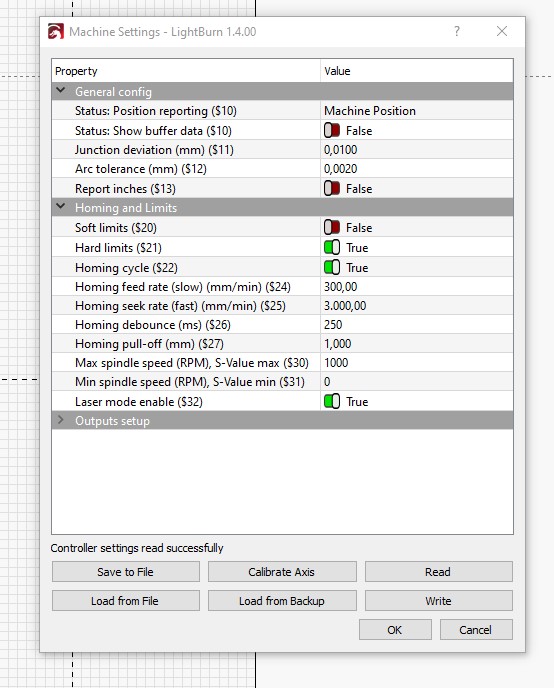This screenshot has height=688, width=554.
Task: Toggle Status: Show buffer data ($10) switch
Action: 332,130
